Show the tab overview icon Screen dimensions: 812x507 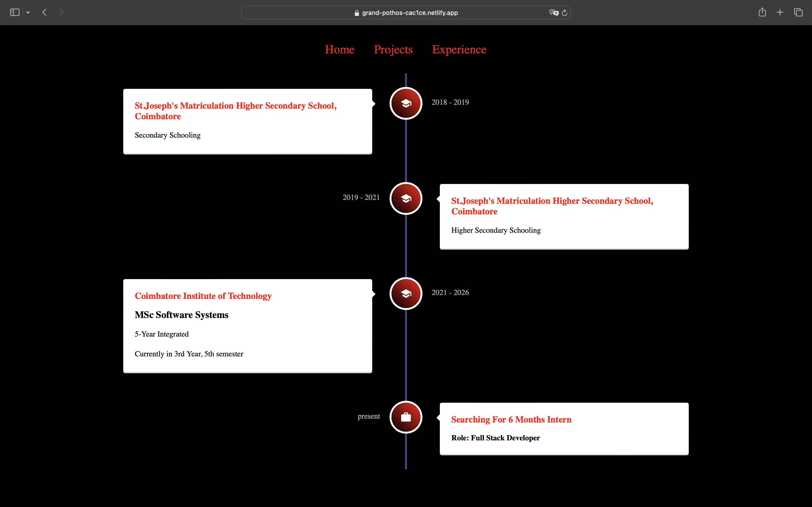click(x=798, y=12)
